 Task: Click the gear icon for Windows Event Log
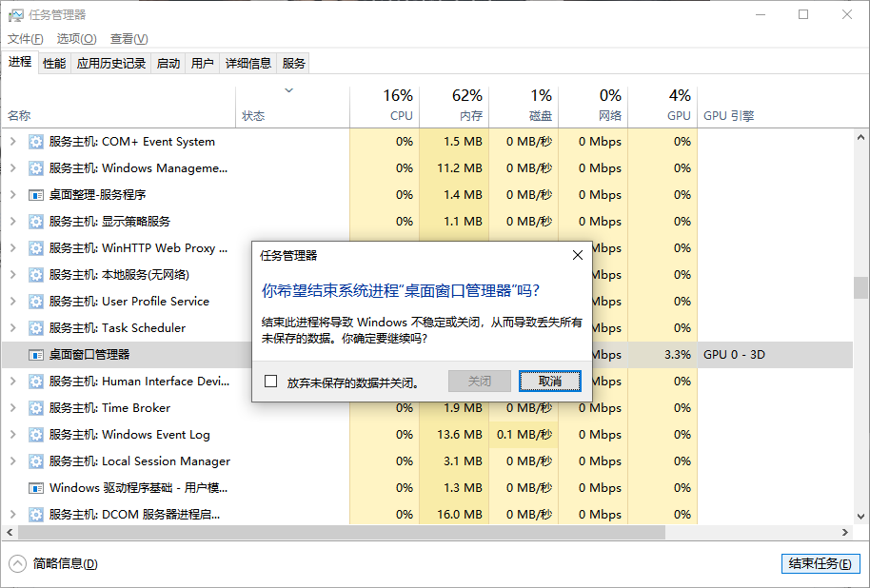click(36, 435)
